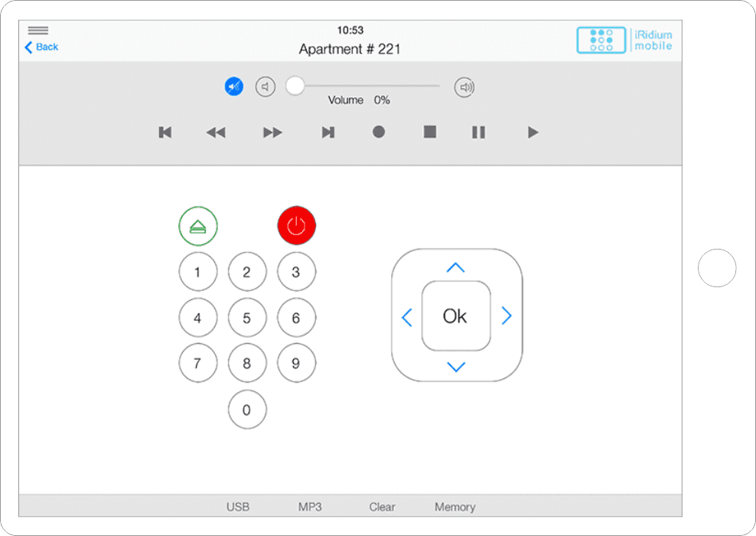The image size is (756, 536).
Task: Select the USB source tab
Action: pyautogui.click(x=237, y=507)
